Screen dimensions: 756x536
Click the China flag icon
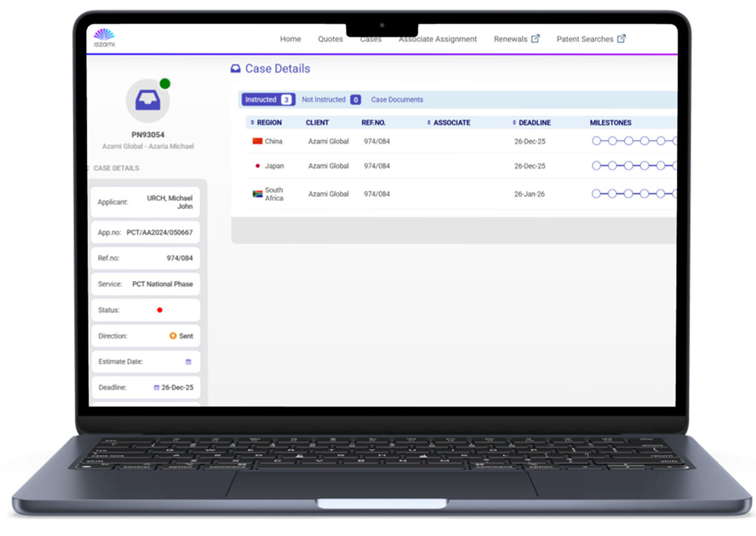point(257,142)
